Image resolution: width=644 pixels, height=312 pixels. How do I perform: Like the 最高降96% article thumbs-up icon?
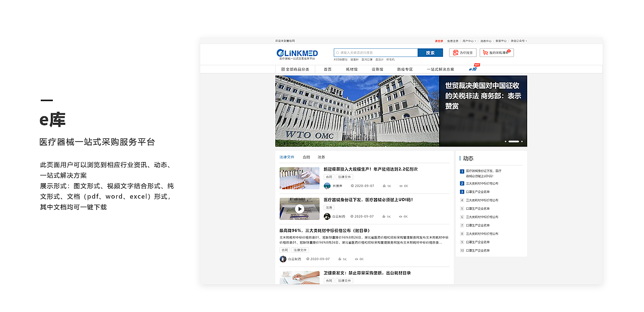pyautogui.click(x=340, y=259)
